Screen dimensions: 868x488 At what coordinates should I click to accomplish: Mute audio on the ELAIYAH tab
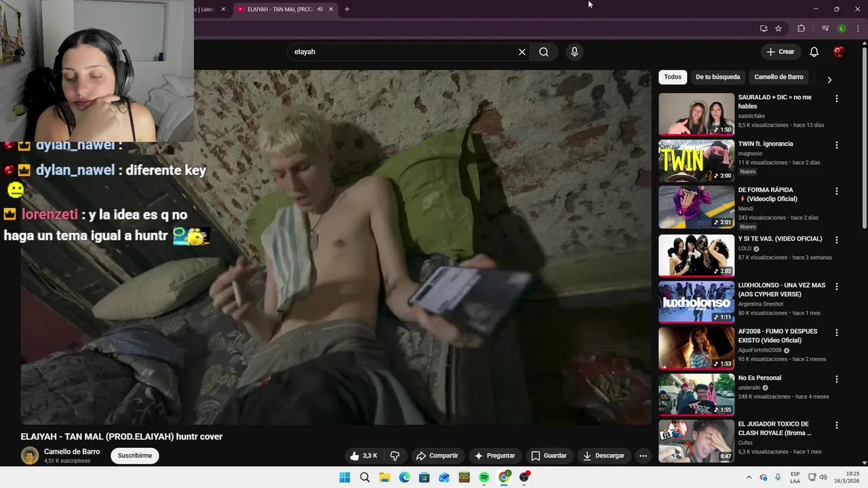tap(320, 9)
